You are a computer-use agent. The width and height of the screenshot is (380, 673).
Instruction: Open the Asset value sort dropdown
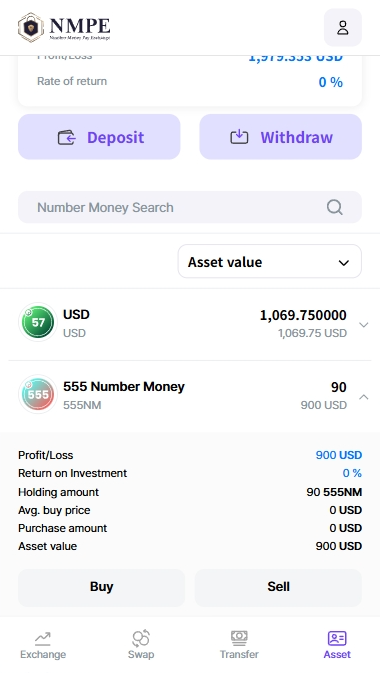(270, 261)
